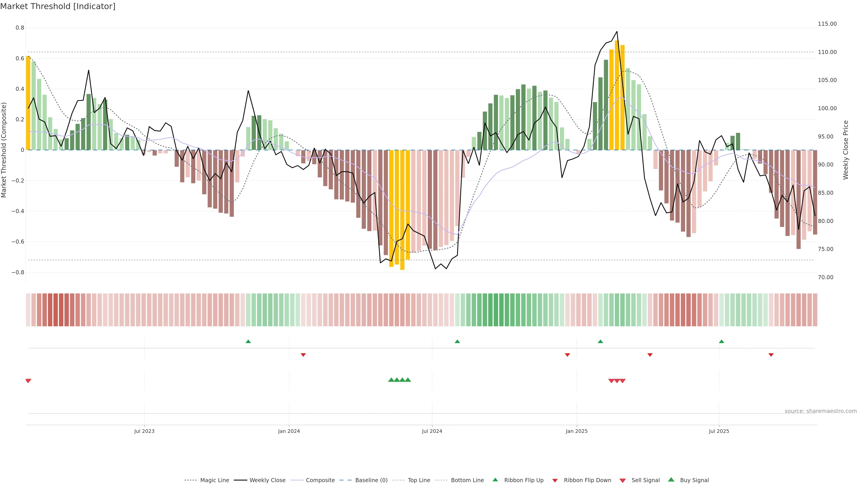Toggle the Bottom Line legend entry
The height and width of the screenshot is (488, 868).
[x=467, y=480]
